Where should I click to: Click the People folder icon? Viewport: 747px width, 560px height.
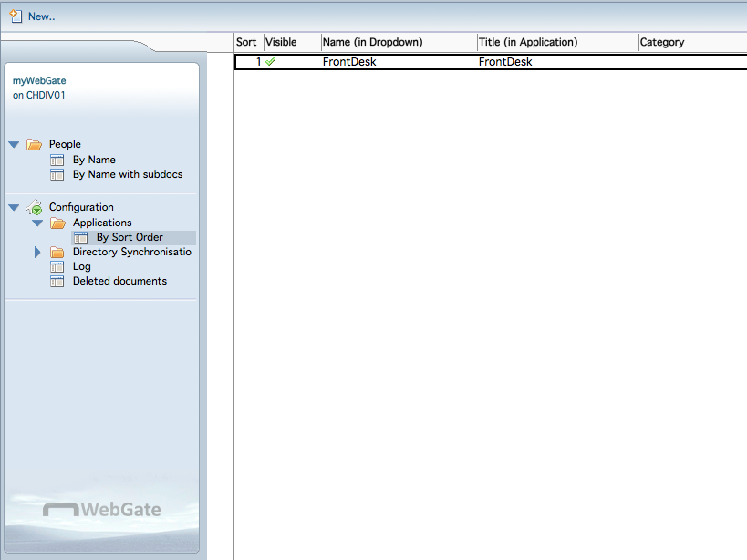pyautogui.click(x=35, y=144)
